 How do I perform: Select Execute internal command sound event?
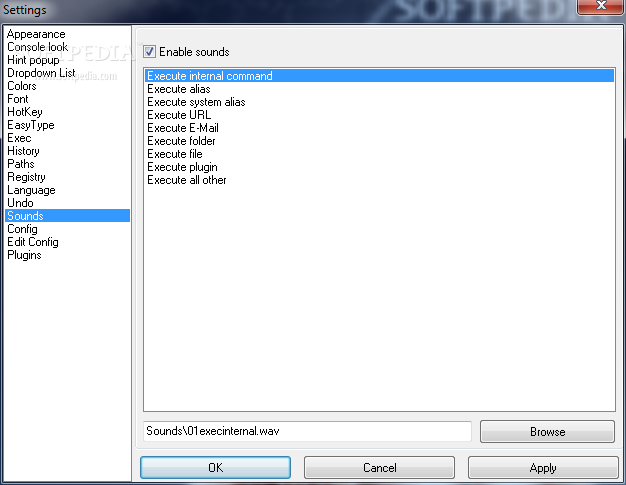[x=379, y=75]
